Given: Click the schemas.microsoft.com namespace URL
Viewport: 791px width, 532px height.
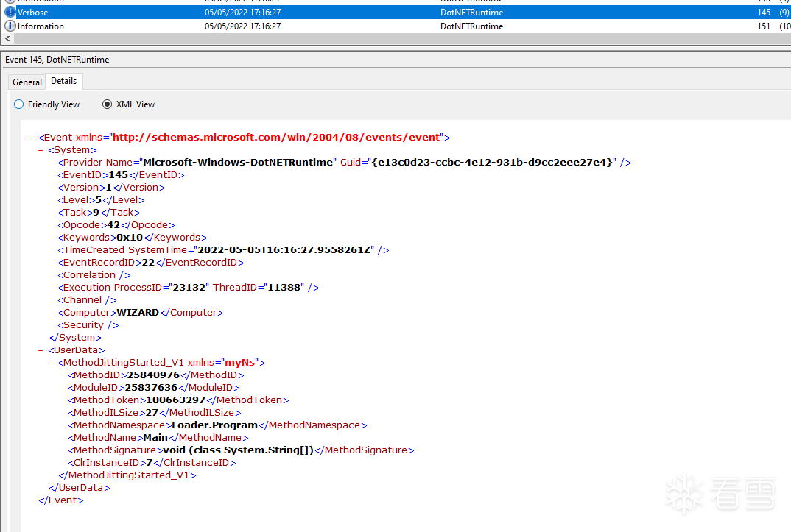Looking at the screenshot, I should coord(276,138).
